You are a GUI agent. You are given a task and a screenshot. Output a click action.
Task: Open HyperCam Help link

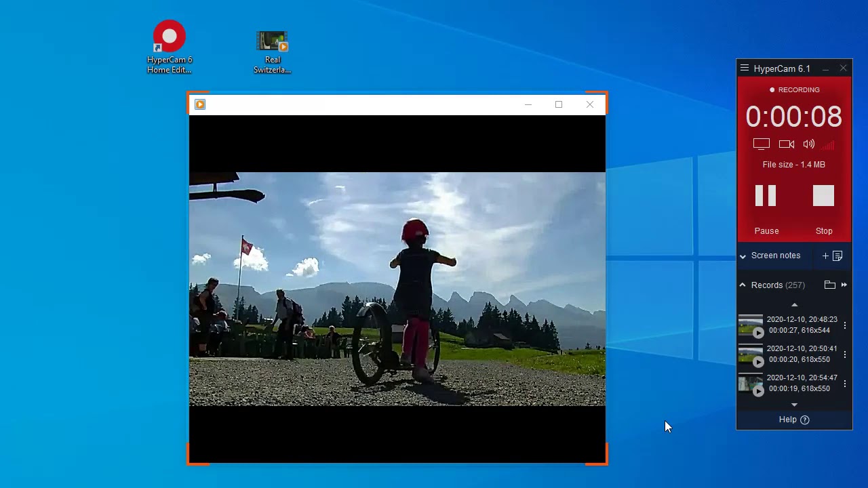(x=794, y=420)
